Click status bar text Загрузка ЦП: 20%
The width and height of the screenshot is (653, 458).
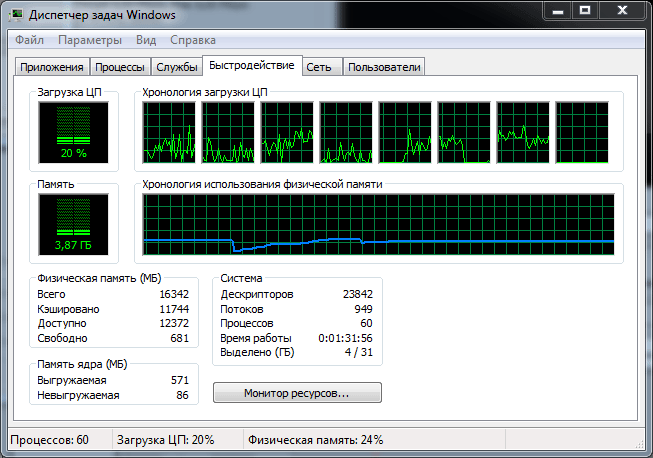coord(165,440)
